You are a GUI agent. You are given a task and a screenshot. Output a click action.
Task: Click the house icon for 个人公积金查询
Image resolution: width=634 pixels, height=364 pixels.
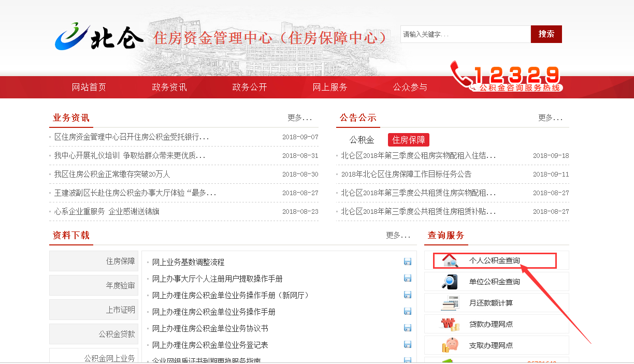450,260
